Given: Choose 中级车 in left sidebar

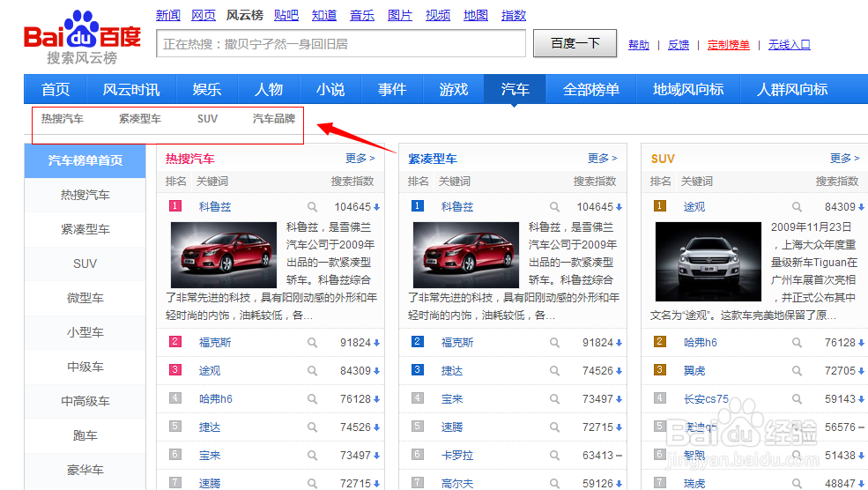Looking at the screenshot, I should point(85,367).
